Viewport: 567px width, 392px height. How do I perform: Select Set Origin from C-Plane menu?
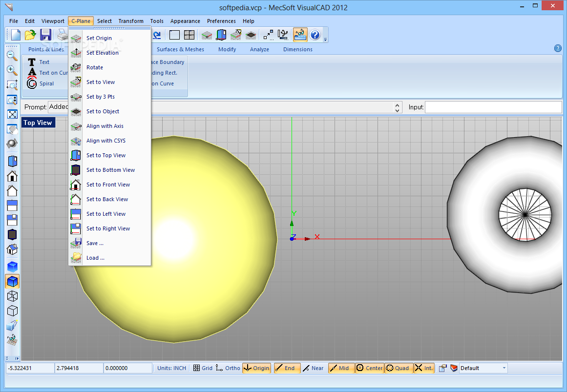(x=109, y=38)
